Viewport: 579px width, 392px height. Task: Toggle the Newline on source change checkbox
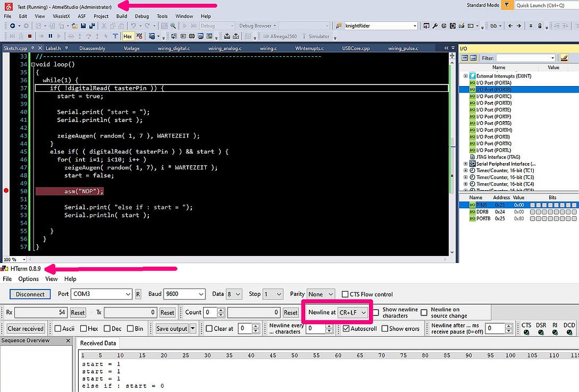pos(424,312)
